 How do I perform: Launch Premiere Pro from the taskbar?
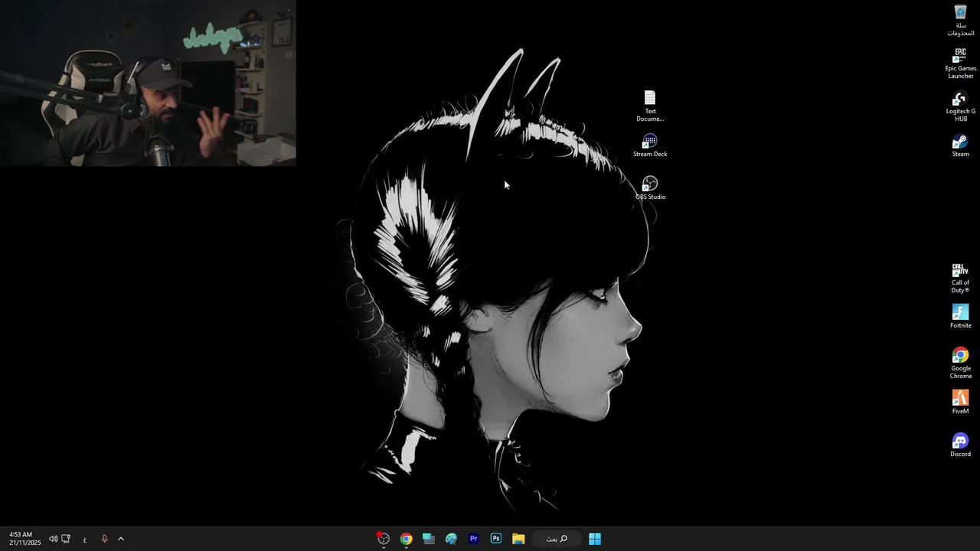tap(473, 539)
